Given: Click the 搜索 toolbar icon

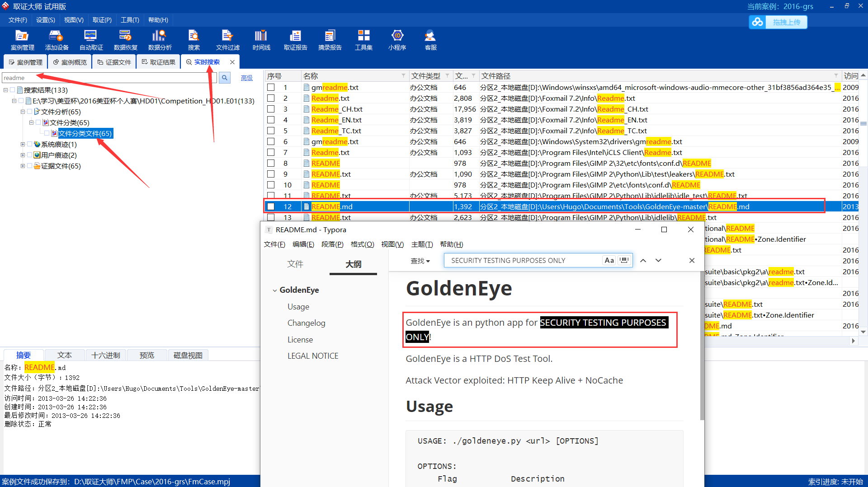Looking at the screenshot, I should coord(194,40).
